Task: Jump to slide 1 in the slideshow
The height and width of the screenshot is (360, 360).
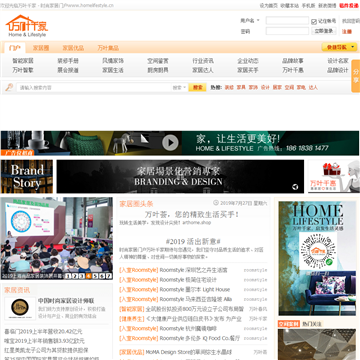Action: [x=68, y=276]
